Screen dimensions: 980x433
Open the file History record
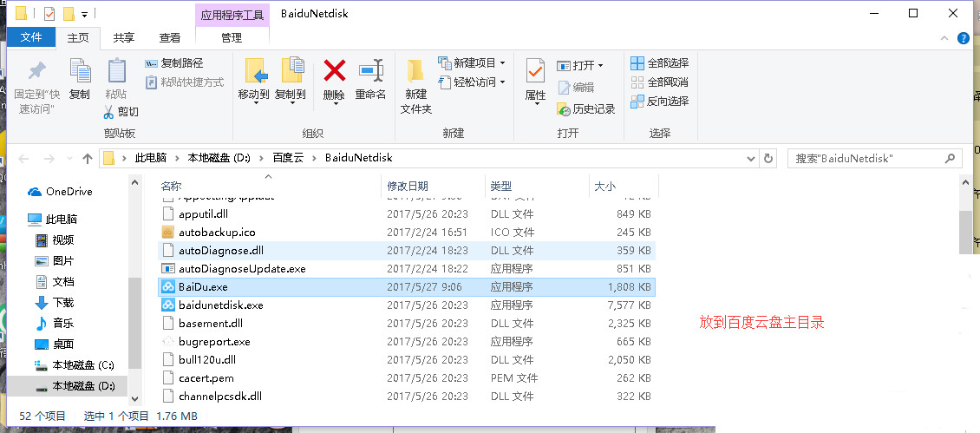[x=586, y=108]
